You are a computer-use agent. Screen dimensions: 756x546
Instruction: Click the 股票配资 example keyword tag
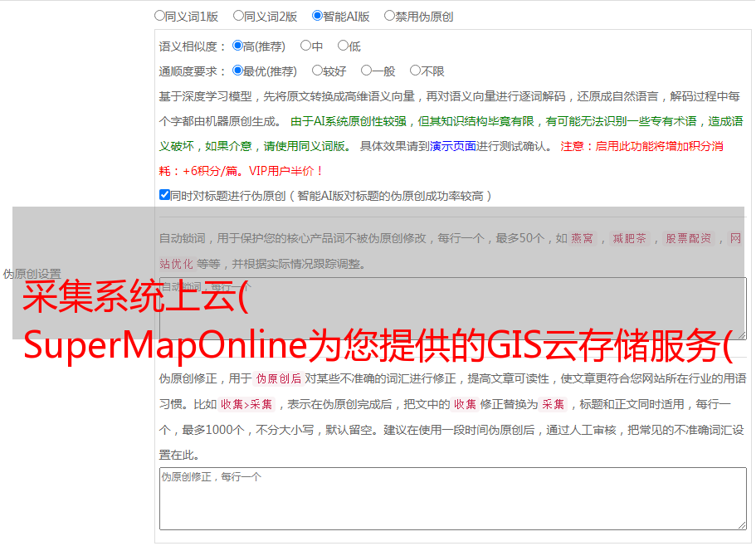pos(688,238)
